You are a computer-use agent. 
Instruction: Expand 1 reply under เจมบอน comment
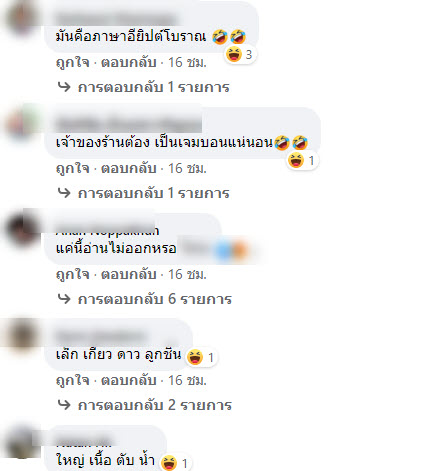pyautogui.click(x=153, y=193)
